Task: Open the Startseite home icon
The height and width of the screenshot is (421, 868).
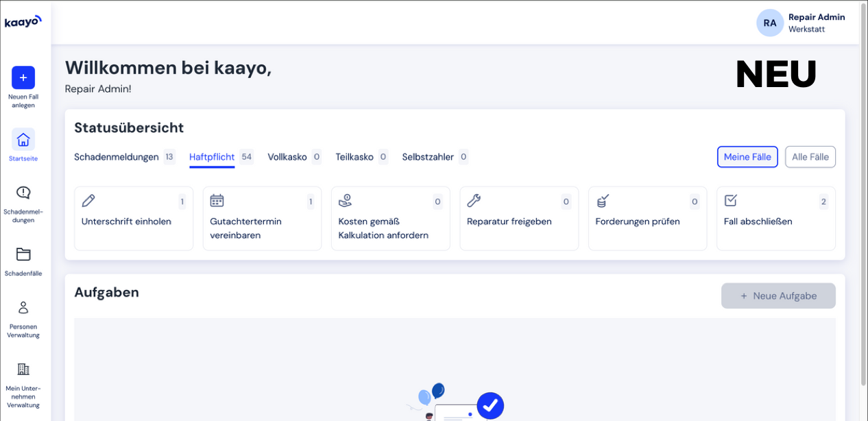Action: click(x=23, y=139)
